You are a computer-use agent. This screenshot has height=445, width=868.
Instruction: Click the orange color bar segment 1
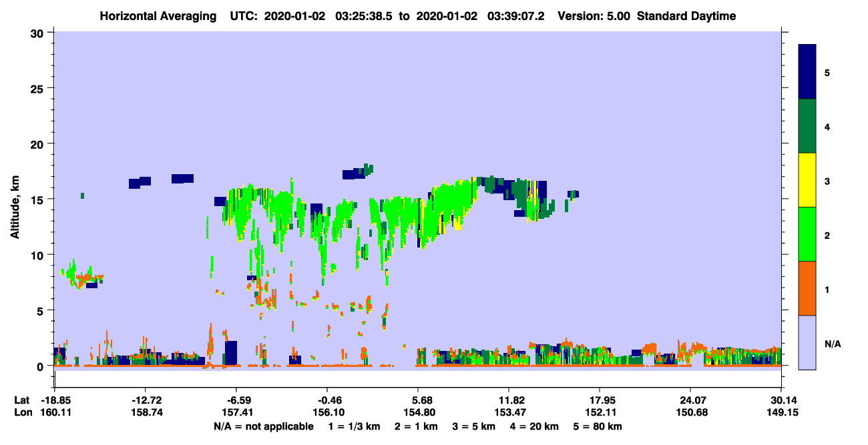point(807,288)
